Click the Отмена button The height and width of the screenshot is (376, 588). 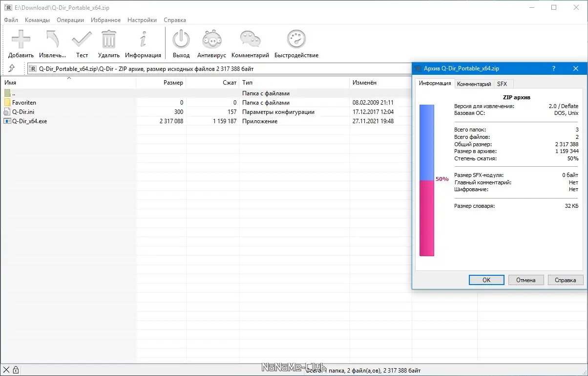(526, 280)
